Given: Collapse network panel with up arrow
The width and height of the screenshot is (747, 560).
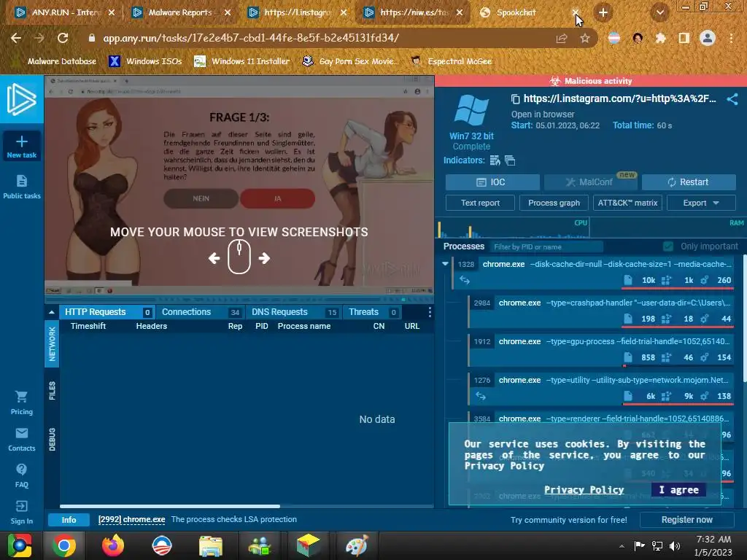Looking at the screenshot, I should 52,312.
